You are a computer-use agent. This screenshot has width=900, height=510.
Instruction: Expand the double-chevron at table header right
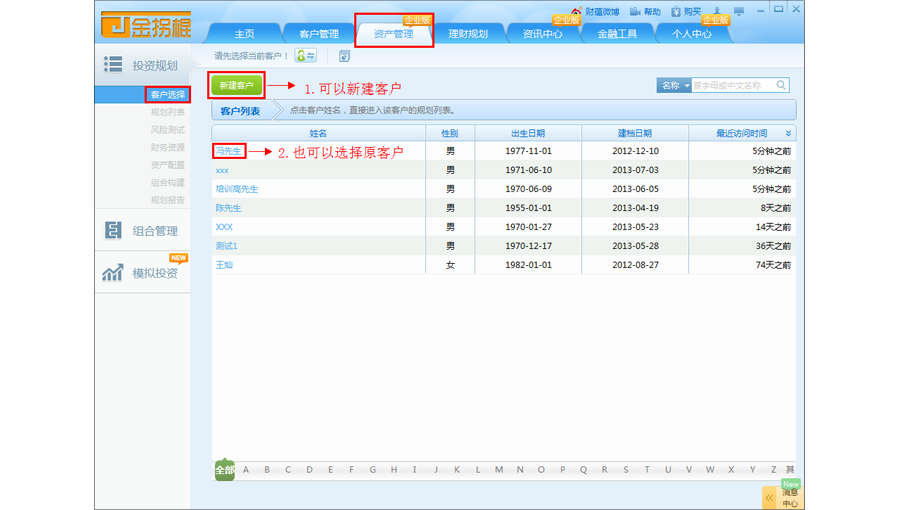click(x=788, y=134)
